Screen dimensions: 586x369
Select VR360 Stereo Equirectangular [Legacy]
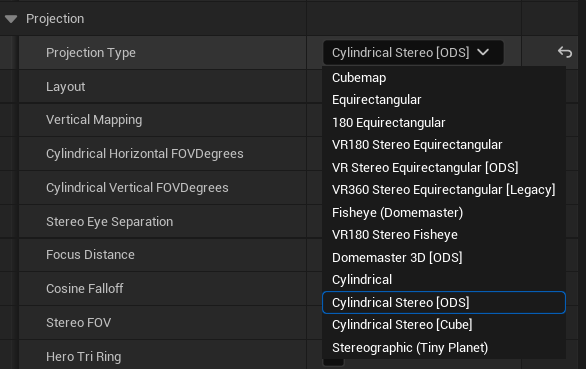[444, 190]
